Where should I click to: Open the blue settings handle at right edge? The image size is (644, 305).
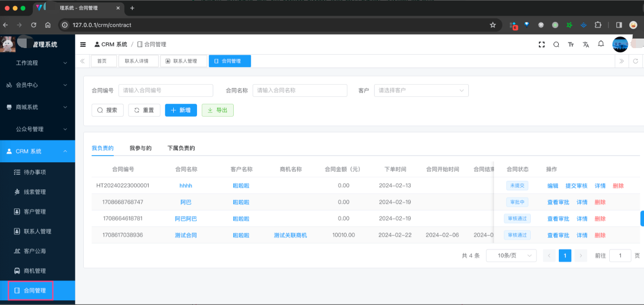[x=642, y=218]
